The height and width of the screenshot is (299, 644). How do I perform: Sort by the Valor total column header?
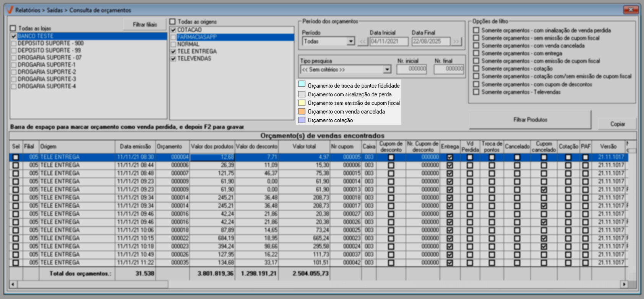pyautogui.click(x=304, y=146)
